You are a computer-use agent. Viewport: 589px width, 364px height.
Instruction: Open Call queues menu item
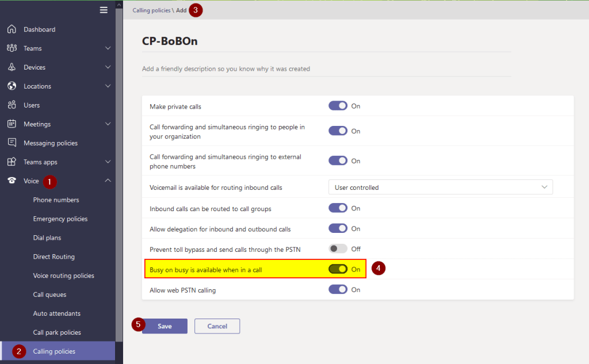[x=49, y=294]
